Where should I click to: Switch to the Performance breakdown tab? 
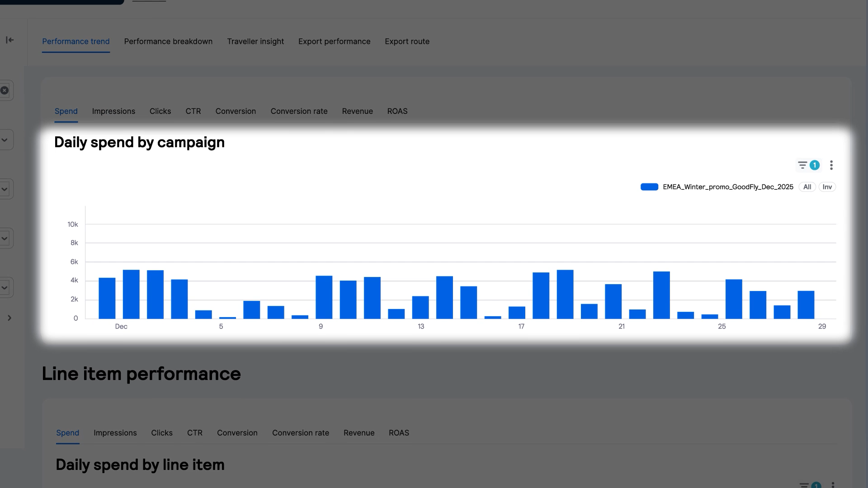[168, 42]
